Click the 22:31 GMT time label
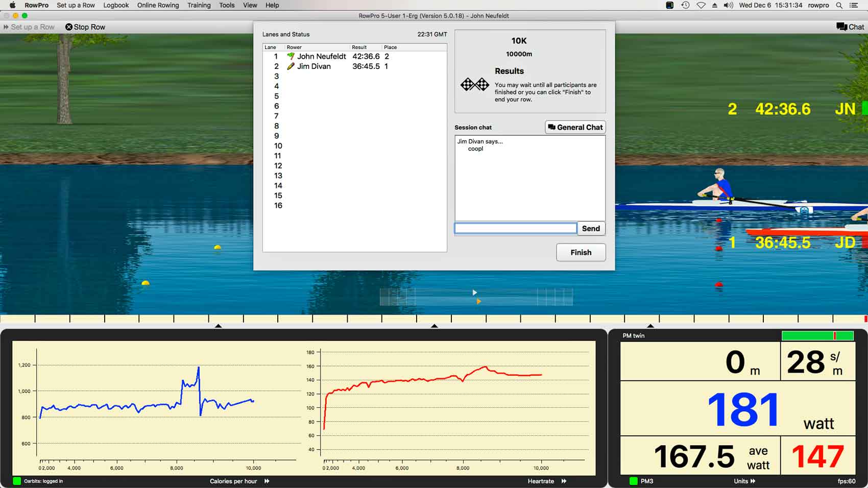Screen dimensions: 868x488 [x=432, y=34]
